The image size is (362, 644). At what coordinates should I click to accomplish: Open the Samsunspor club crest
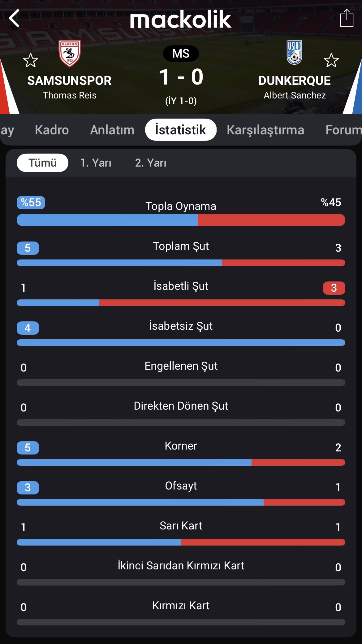[70, 53]
